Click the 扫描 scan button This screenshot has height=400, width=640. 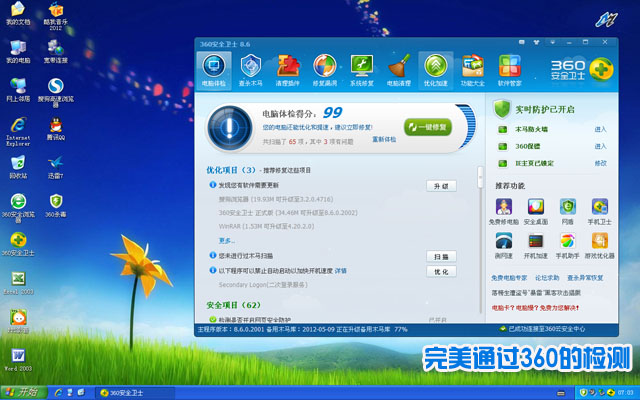[x=441, y=256]
